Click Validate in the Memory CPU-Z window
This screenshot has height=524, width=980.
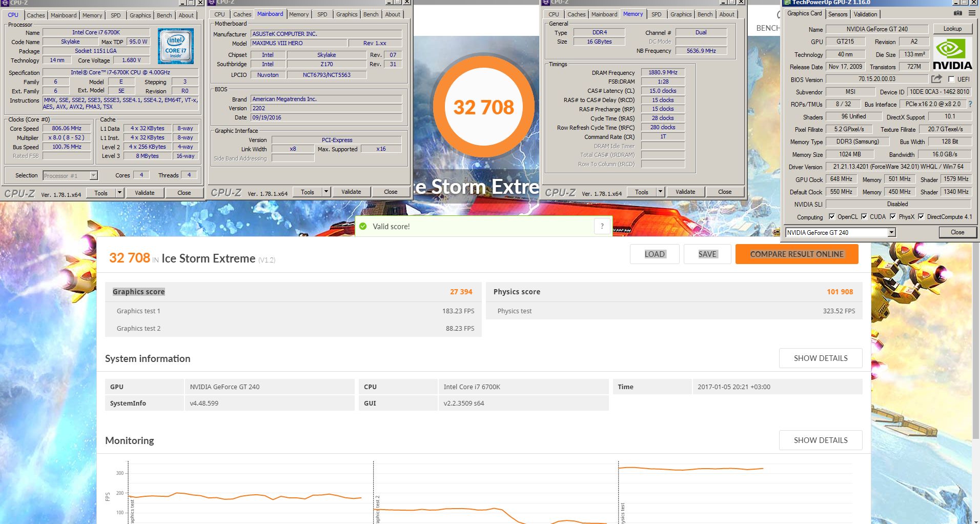coord(685,192)
